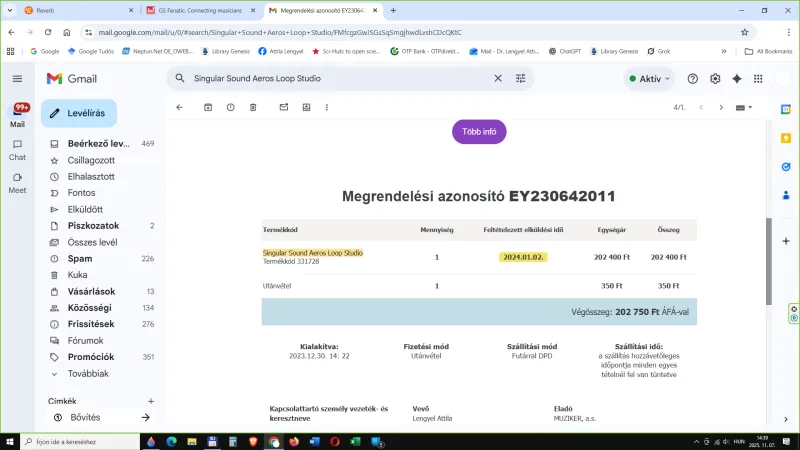Open Gmail settings gear
Image resolution: width=800 pixels, height=450 pixels.
pos(715,78)
